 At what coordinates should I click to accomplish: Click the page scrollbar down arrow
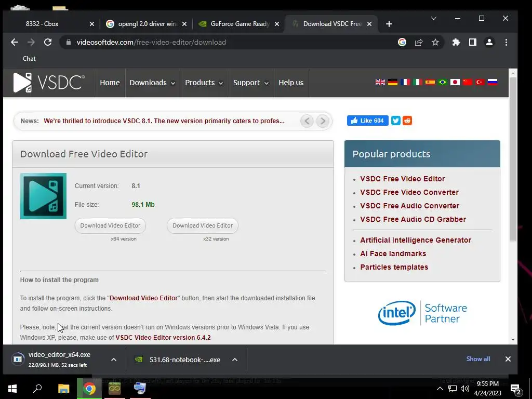[513, 340]
